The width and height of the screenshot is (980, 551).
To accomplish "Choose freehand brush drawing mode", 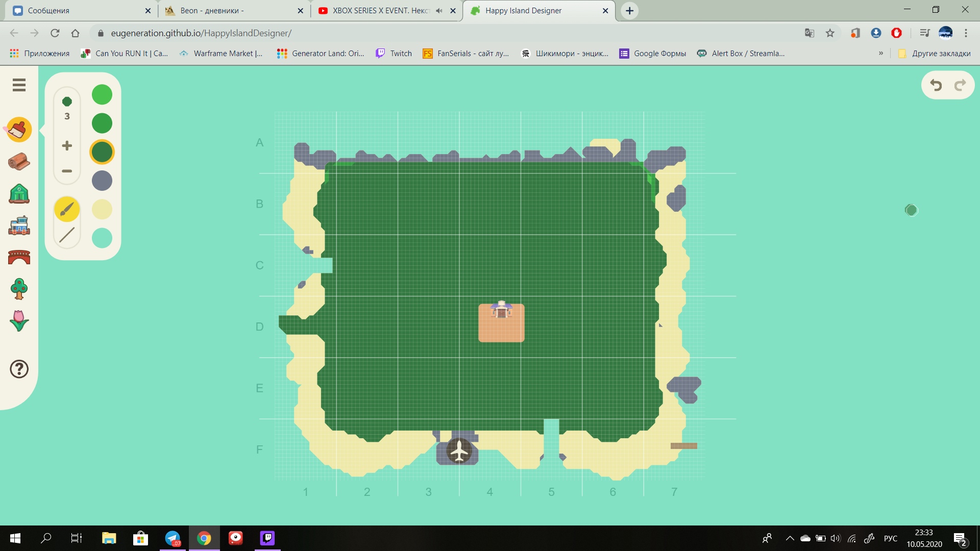I will pos(67,209).
